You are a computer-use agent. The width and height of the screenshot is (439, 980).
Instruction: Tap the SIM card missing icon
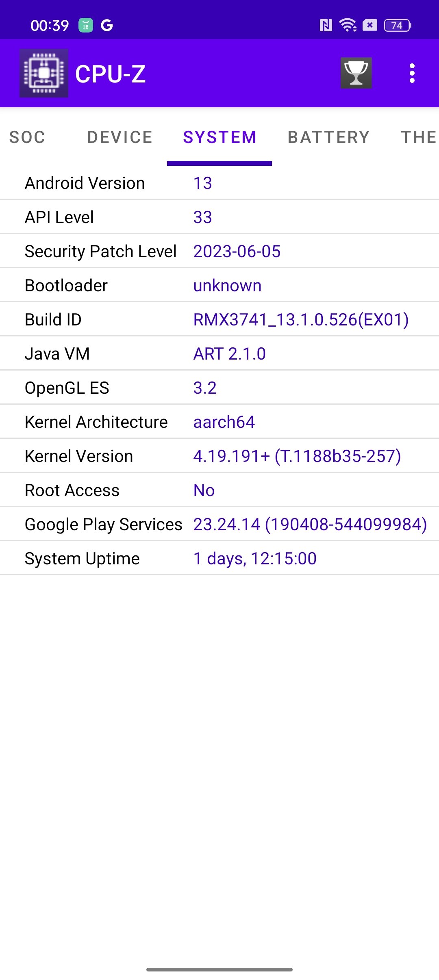369,25
